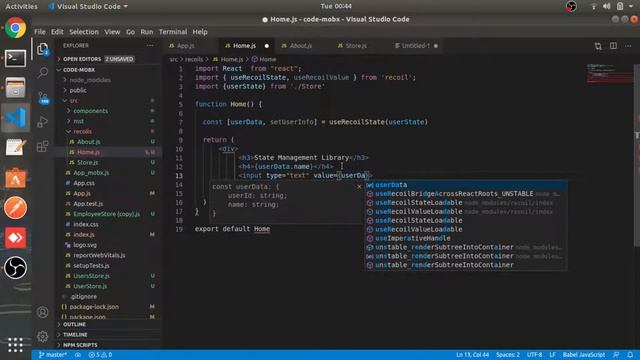
Task: Open Ubuntu Software from dock
Action: (x=16, y=178)
